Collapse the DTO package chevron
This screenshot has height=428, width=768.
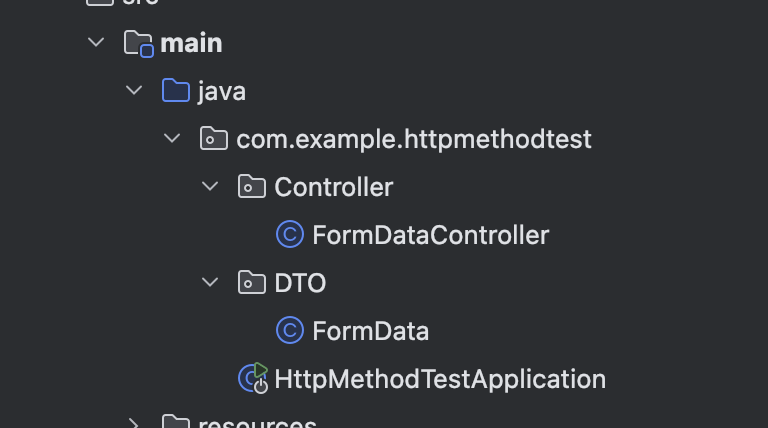point(210,282)
